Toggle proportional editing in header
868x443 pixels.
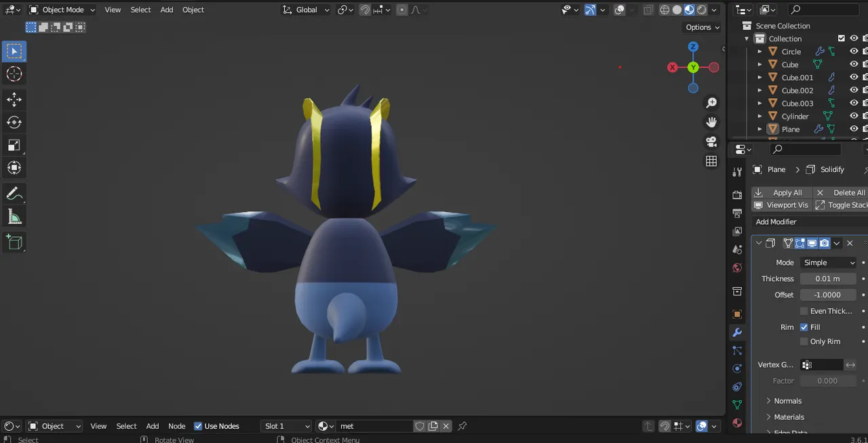click(401, 9)
